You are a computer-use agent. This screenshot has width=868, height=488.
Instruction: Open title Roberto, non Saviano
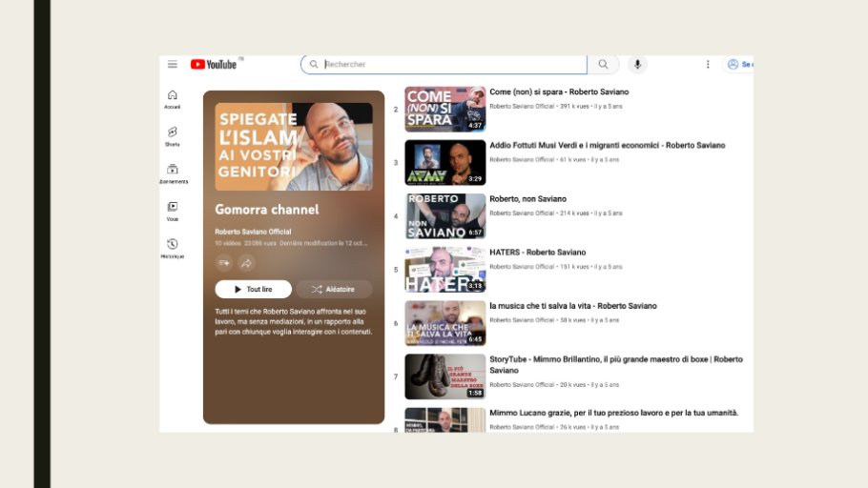pos(527,198)
